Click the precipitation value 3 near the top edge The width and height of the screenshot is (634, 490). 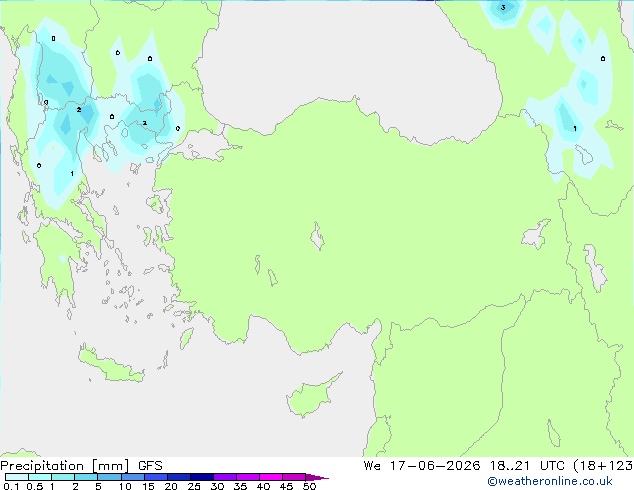pyautogui.click(x=503, y=8)
